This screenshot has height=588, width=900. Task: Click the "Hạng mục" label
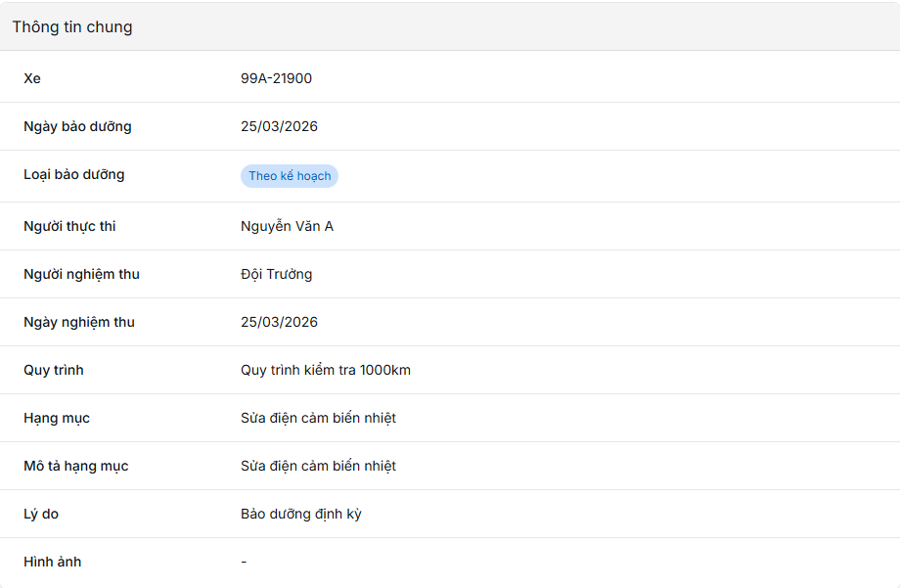point(57,418)
